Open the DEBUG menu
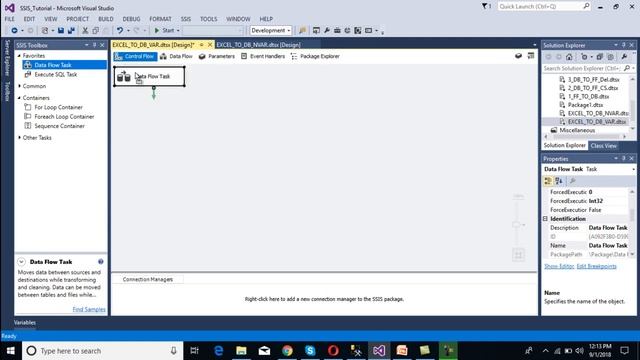 click(x=131, y=19)
